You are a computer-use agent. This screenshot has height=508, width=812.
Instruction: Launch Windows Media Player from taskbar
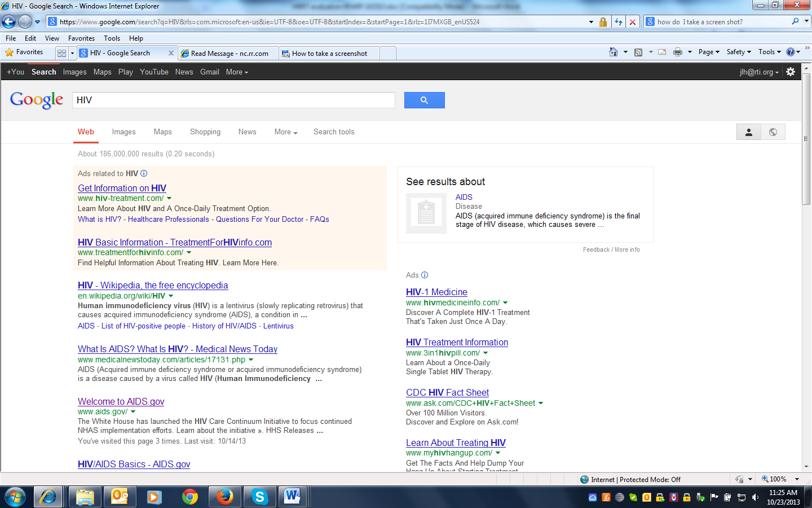[155, 497]
